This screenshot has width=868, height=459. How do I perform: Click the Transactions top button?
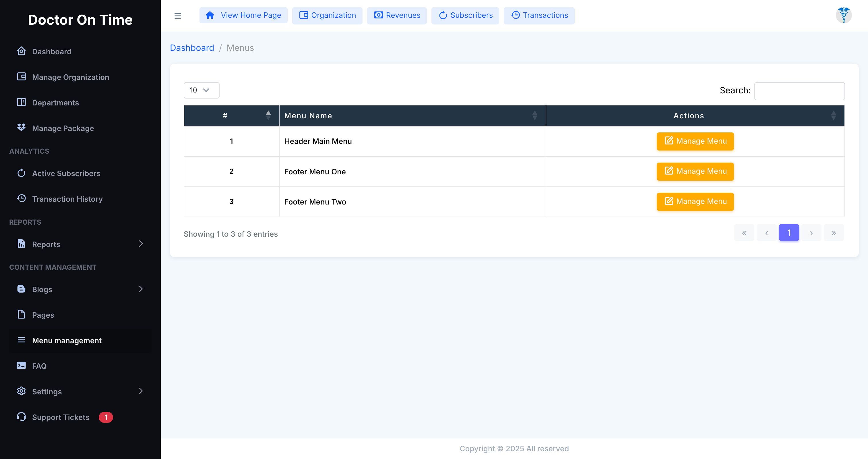(539, 16)
